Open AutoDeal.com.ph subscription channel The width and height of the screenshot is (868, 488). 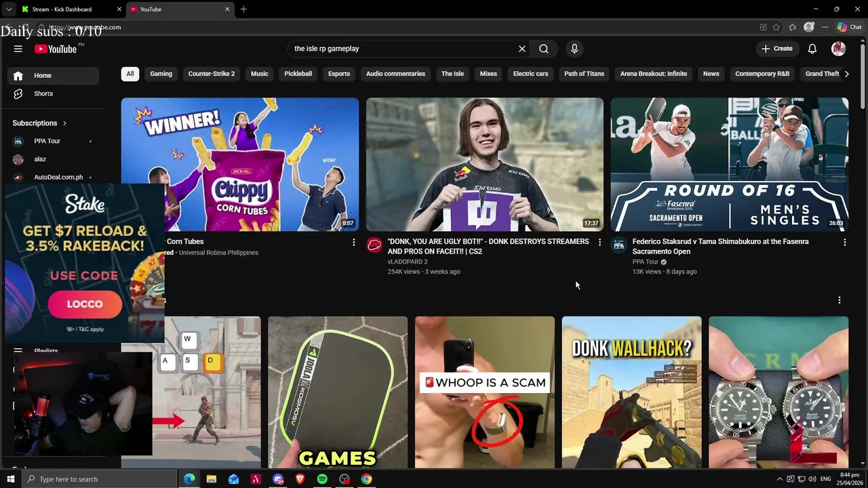[x=53, y=178]
